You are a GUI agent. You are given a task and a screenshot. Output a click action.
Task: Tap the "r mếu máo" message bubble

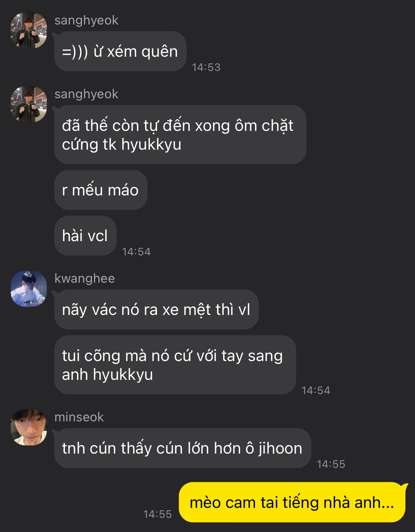(x=101, y=190)
